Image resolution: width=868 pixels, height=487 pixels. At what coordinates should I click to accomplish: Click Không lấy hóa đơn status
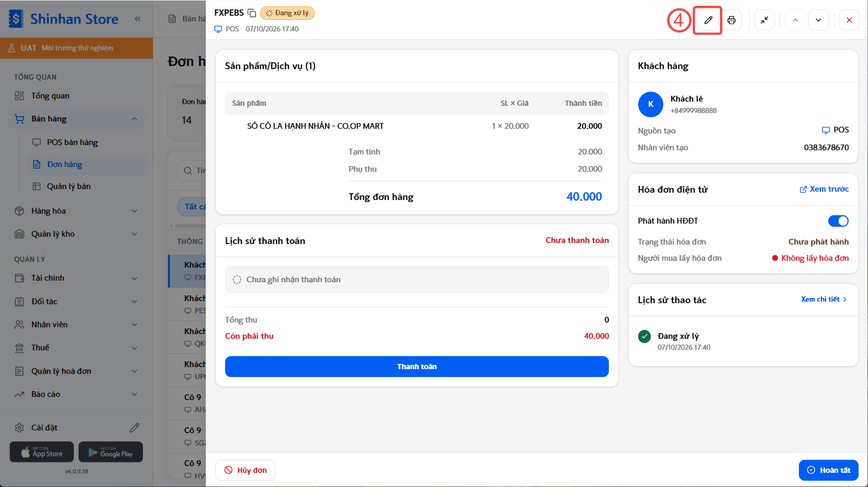coord(810,258)
